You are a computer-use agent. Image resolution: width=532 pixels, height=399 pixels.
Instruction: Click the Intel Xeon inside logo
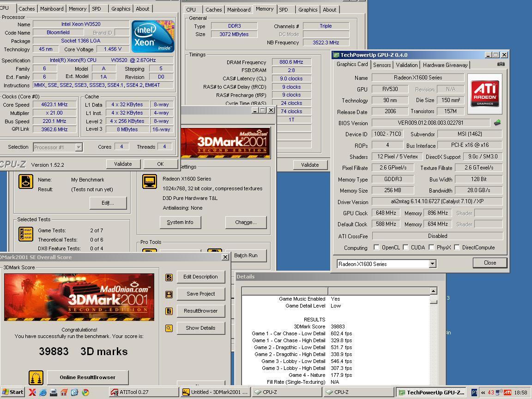click(x=153, y=36)
